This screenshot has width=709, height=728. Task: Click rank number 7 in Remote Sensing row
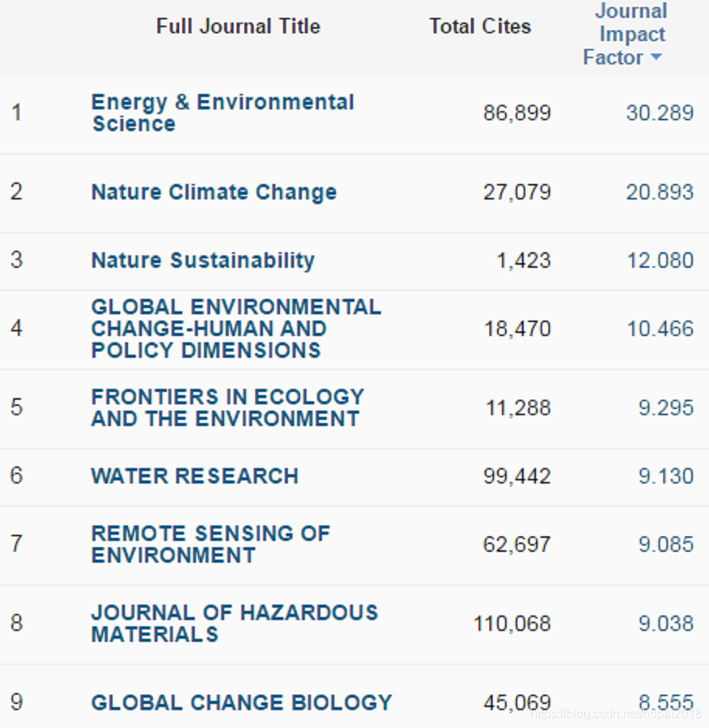(x=17, y=544)
